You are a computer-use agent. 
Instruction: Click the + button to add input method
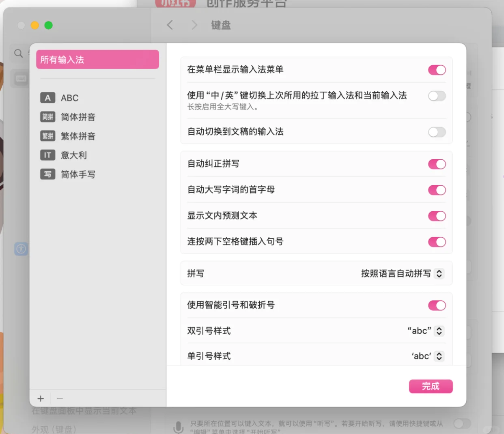coord(41,398)
